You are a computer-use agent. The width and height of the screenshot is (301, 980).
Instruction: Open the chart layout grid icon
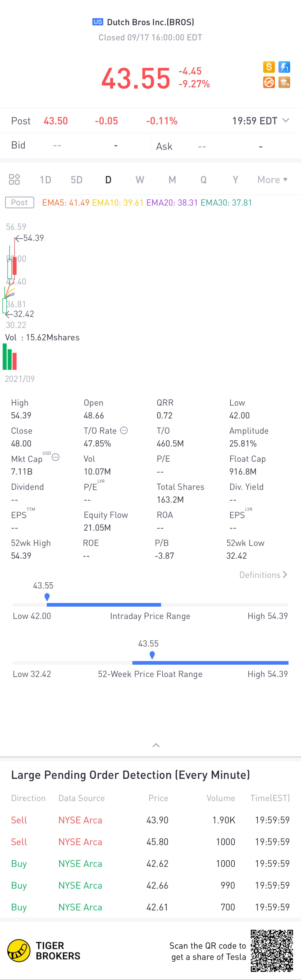point(14,179)
